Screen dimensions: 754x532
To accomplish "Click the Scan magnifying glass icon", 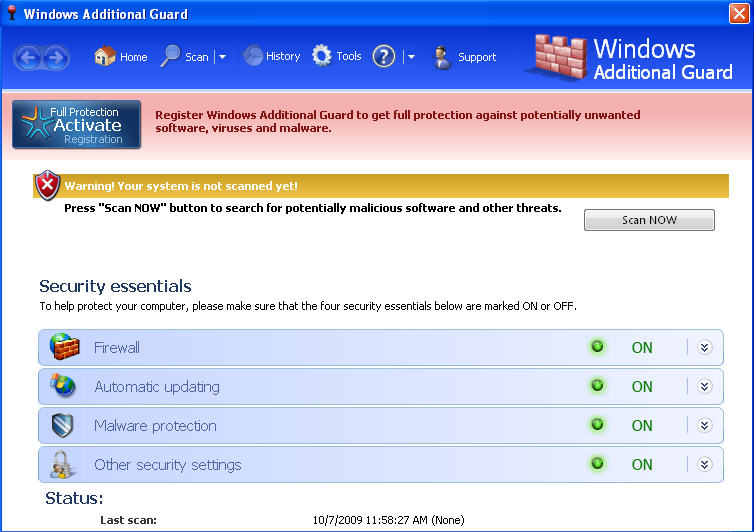I will [x=170, y=56].
